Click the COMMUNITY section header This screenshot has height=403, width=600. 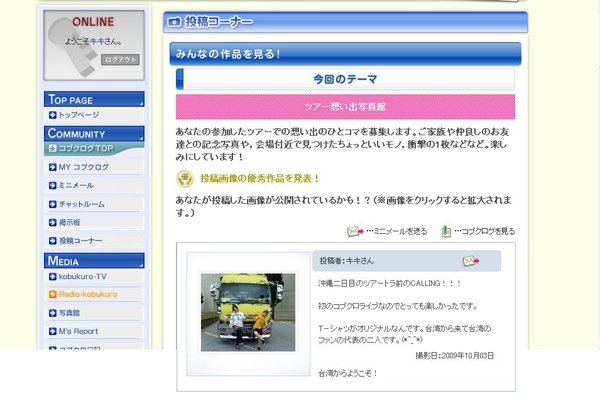click(x=94, y=134)
